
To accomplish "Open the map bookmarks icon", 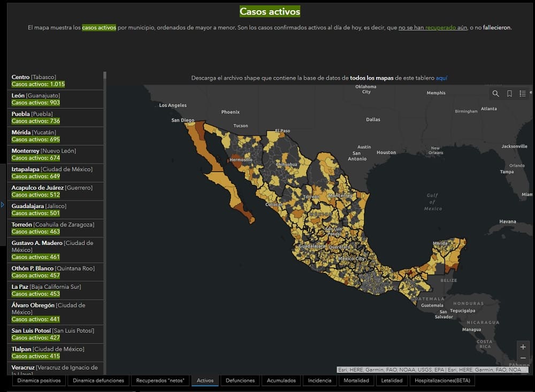I will point(509,93).
